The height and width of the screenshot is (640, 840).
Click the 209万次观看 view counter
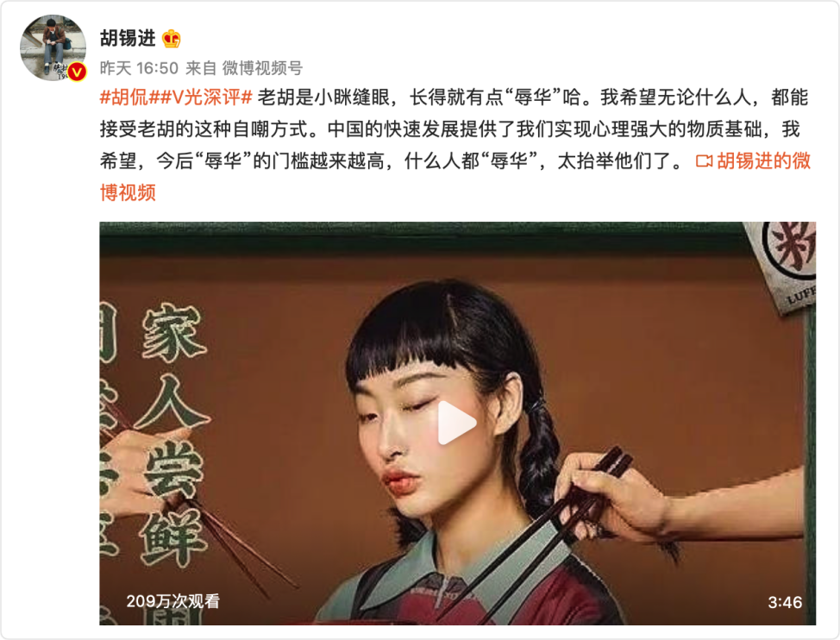173,601
